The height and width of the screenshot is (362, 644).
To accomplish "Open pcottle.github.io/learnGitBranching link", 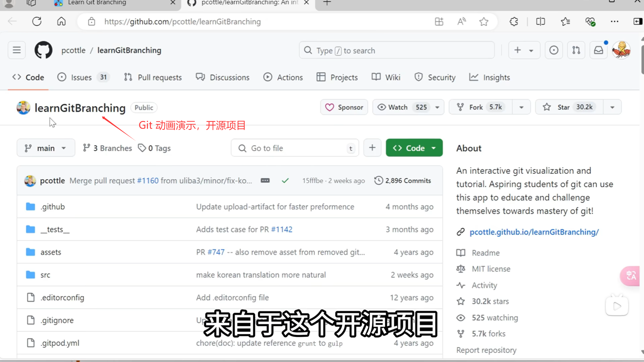I will coord(534,232).
